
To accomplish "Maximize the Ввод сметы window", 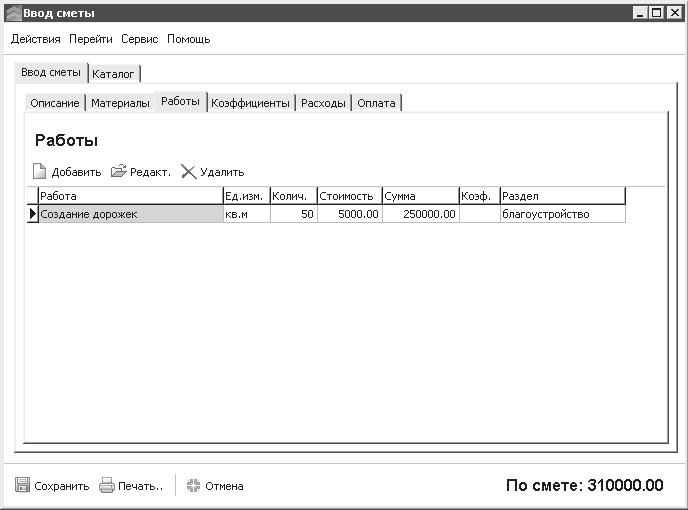I will pyautogui.click(x=657, y=13).
